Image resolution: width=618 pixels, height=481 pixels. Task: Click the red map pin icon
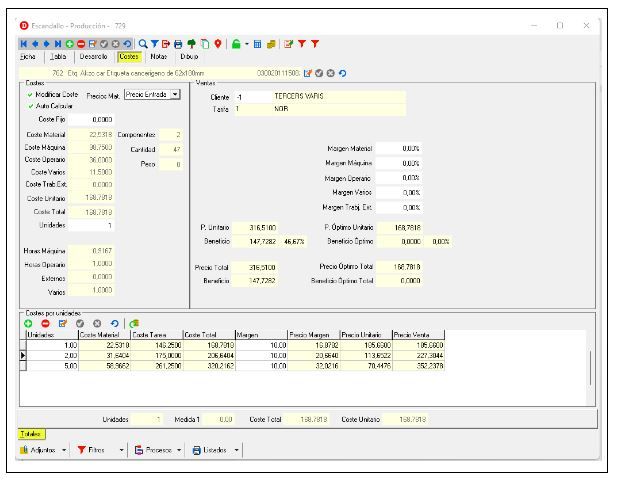tap(218, 44)
